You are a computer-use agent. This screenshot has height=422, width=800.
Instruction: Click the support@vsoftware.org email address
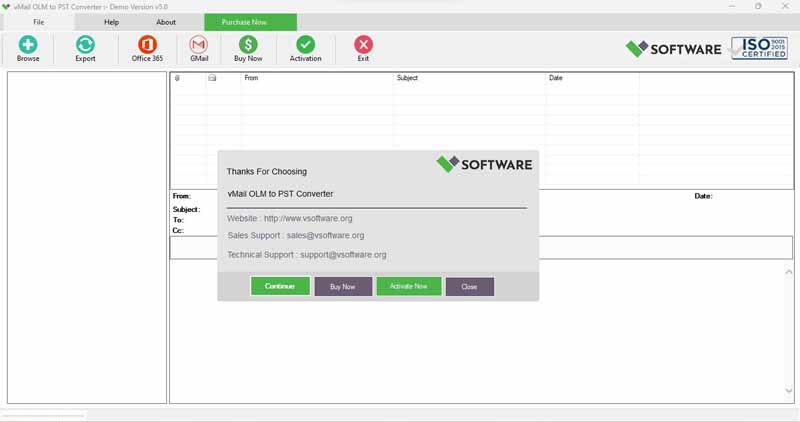point(343,255)
